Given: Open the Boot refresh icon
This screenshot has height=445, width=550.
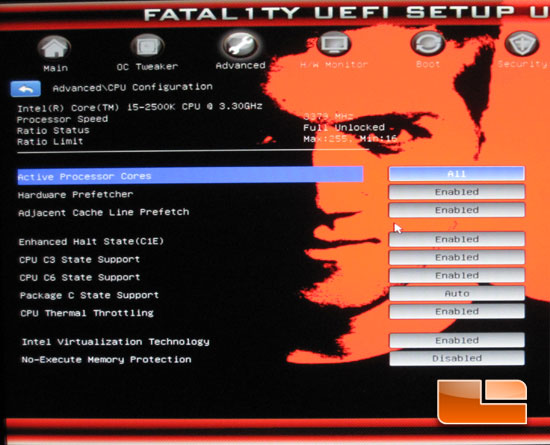Looking at the screenshot, I should 428,44.
